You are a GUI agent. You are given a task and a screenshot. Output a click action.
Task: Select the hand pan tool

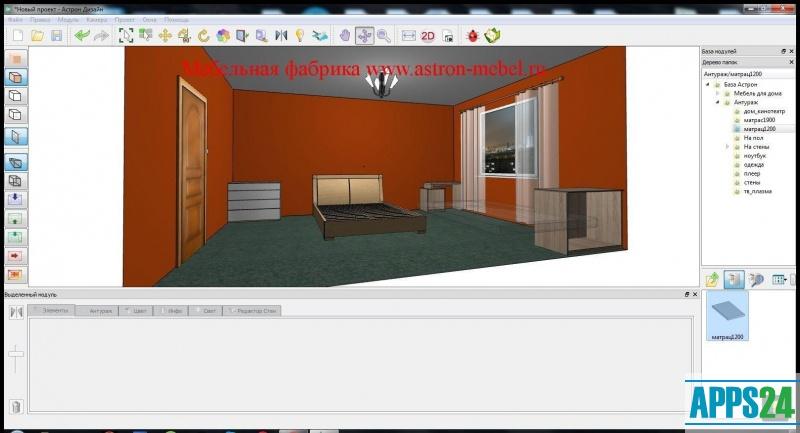coord(345,36)
